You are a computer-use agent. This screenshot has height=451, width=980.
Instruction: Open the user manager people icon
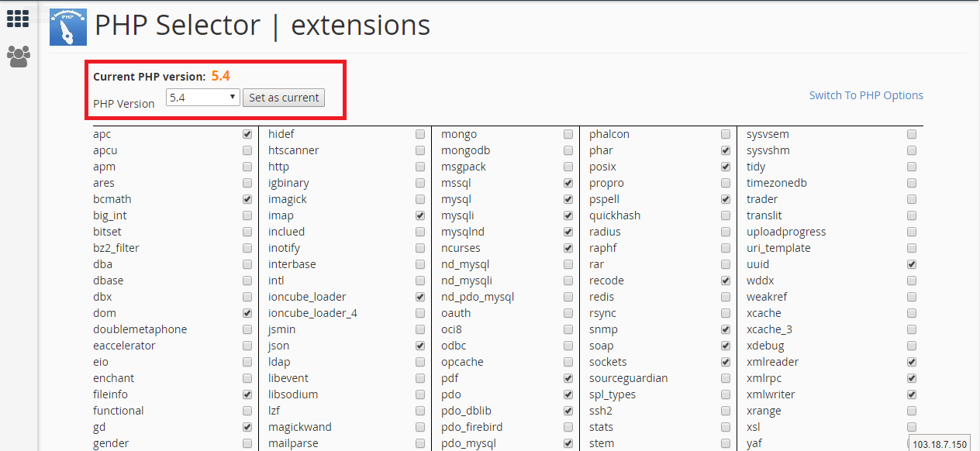(x=18, y=56)
